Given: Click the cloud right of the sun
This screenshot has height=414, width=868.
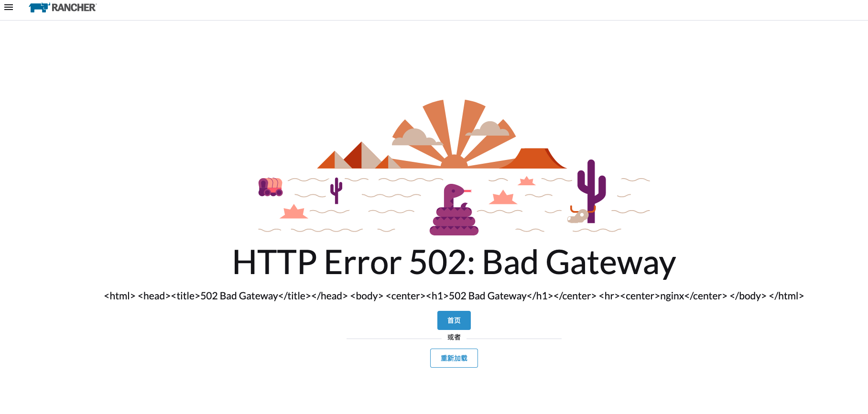Looking at the screenshot, I should click(x=488, y=129).
